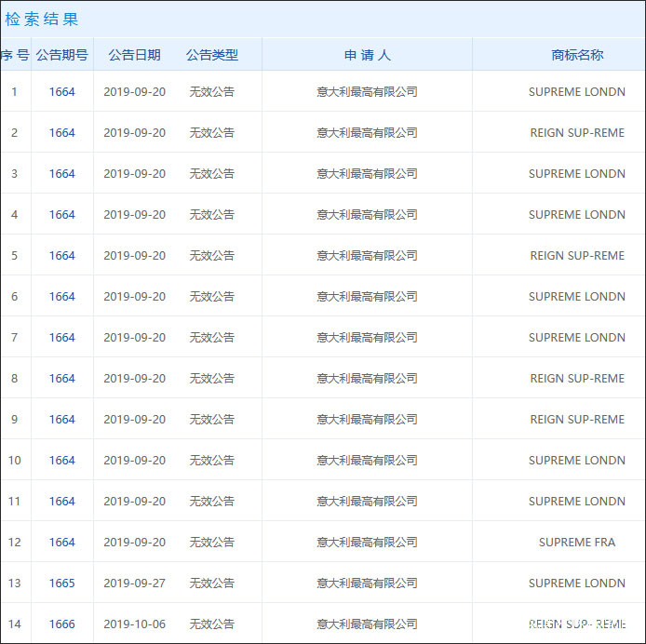Select REIGN SUP-REME trademark in row 8
The width and height of the screenshot is (646, 644).
click(x=577, y=378)
